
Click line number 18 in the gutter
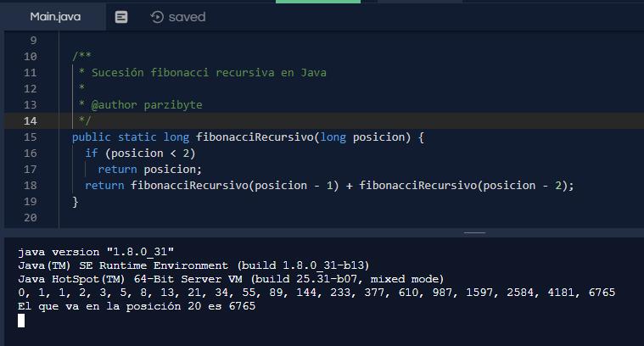click(x=30, y=186)
